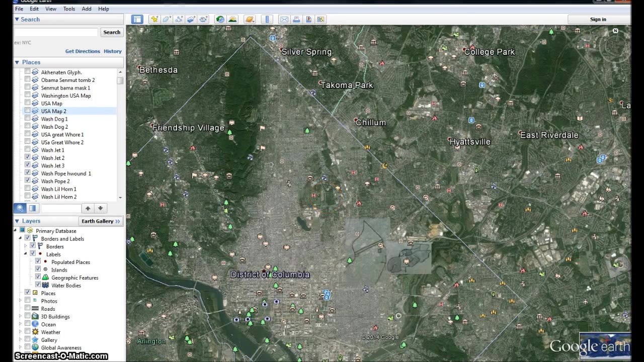Enable the Roads layer checkbox
644x362 pixels.
point(28,309)
